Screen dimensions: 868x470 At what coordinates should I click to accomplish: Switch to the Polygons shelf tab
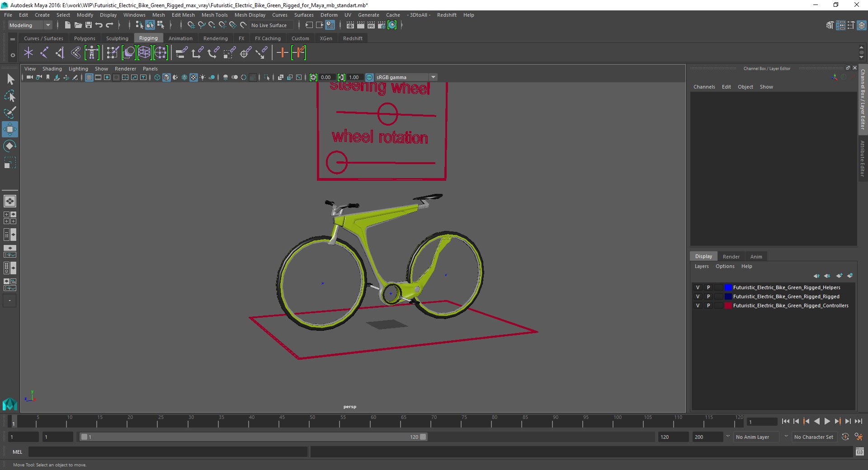pos(85,38)
